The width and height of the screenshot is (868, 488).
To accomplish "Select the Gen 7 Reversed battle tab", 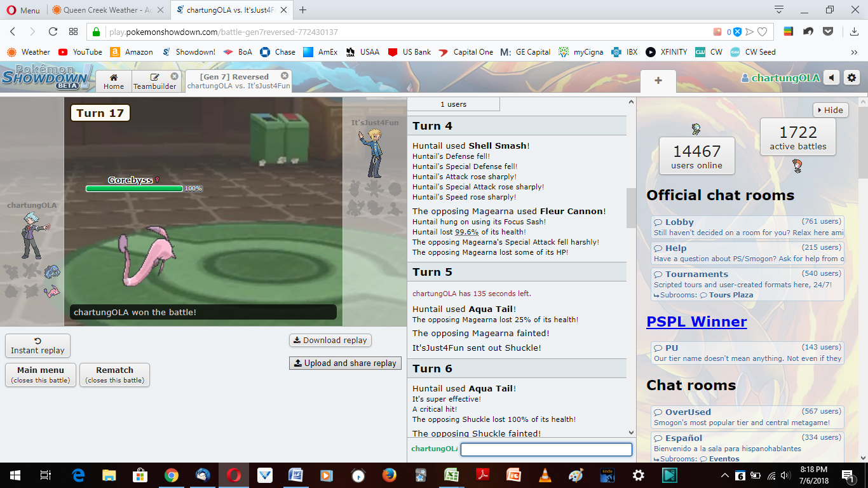I will click(238, 81).
